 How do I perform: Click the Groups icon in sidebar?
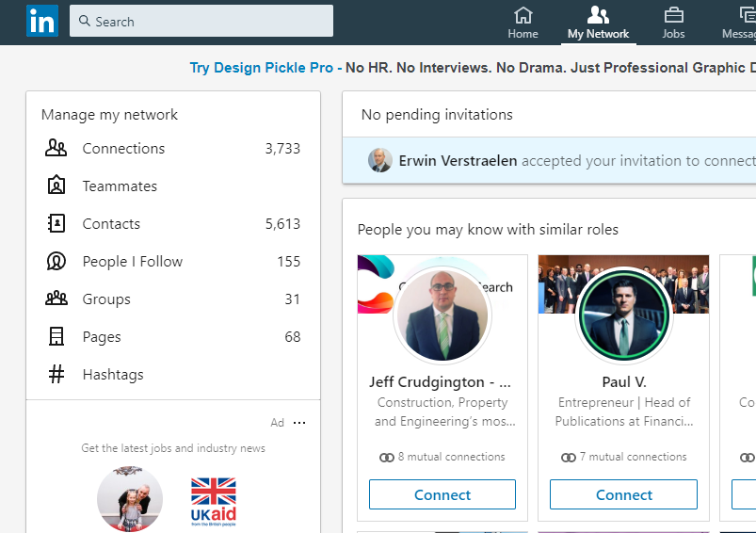pyautogui.click(x=56, y=299)
